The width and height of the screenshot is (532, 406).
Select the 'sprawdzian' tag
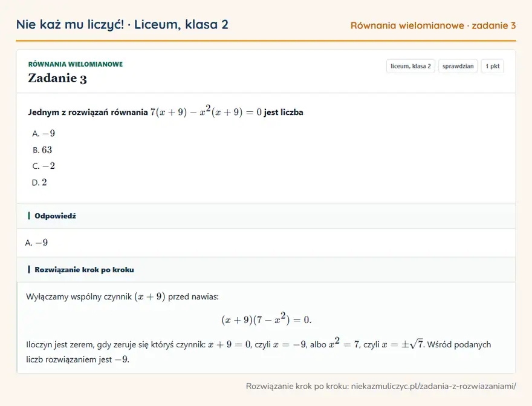[x=458, y=66]
